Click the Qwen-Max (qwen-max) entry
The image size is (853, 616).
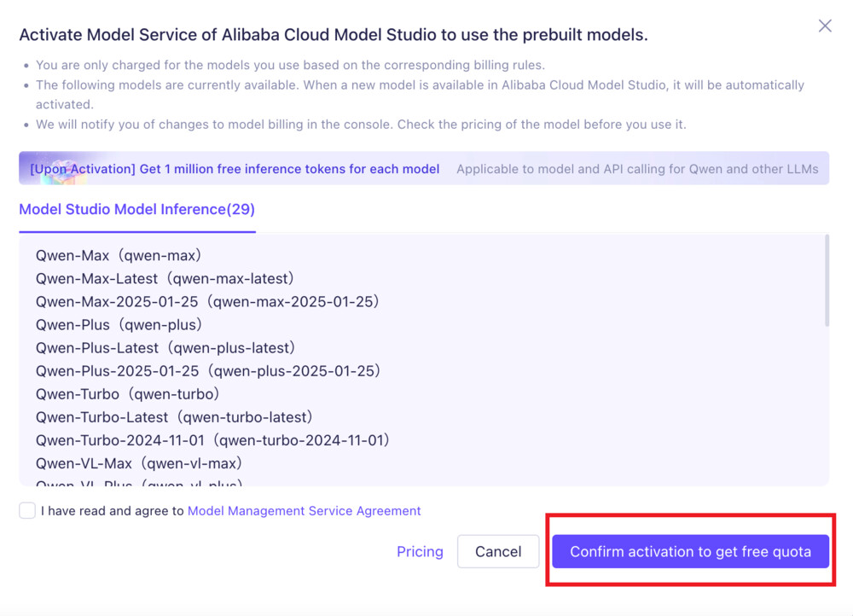[119, 255]
